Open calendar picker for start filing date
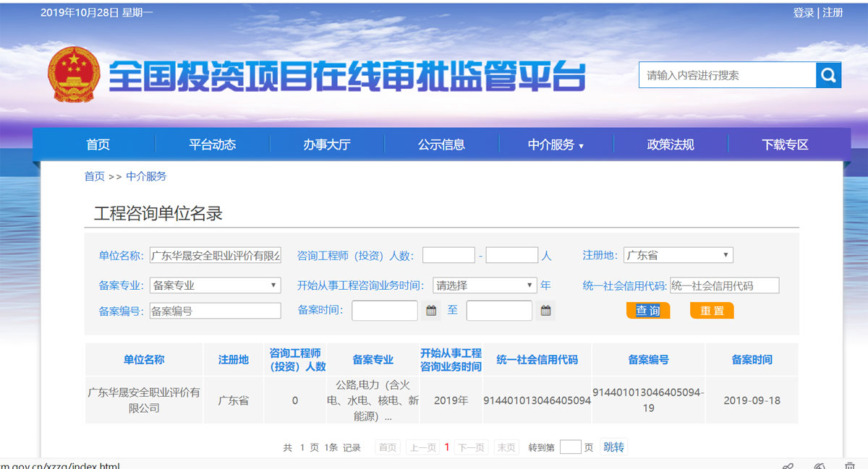868x469 pixels. pyautogui.click(x=432, y=311)
